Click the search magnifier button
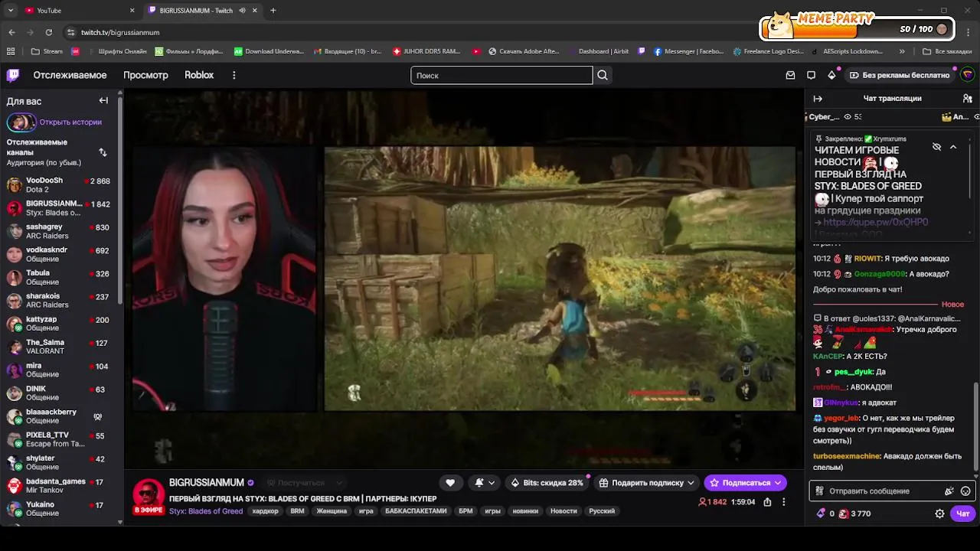Viewport: 980px width, 551px height. [x=603, y=75]
